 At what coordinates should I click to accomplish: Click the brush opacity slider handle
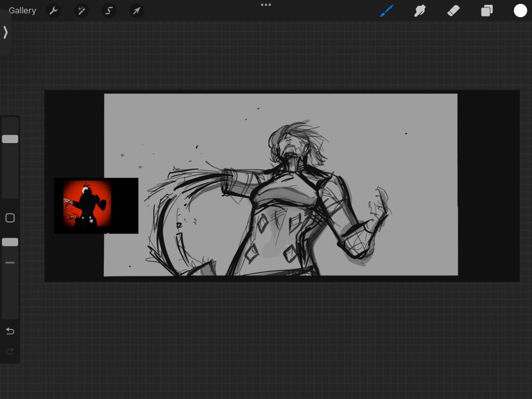pos(10,242)
